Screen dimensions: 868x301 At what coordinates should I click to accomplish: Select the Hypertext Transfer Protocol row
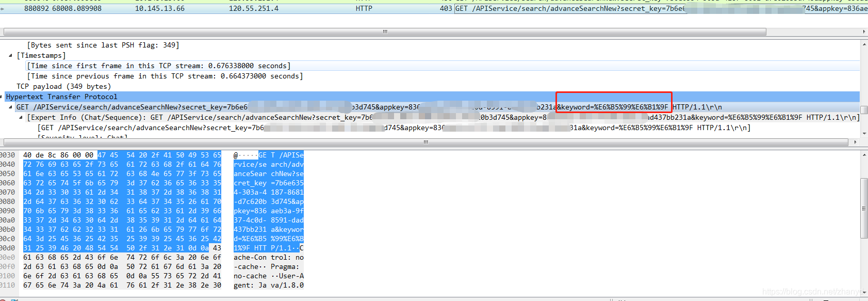(x=432, y=97)
